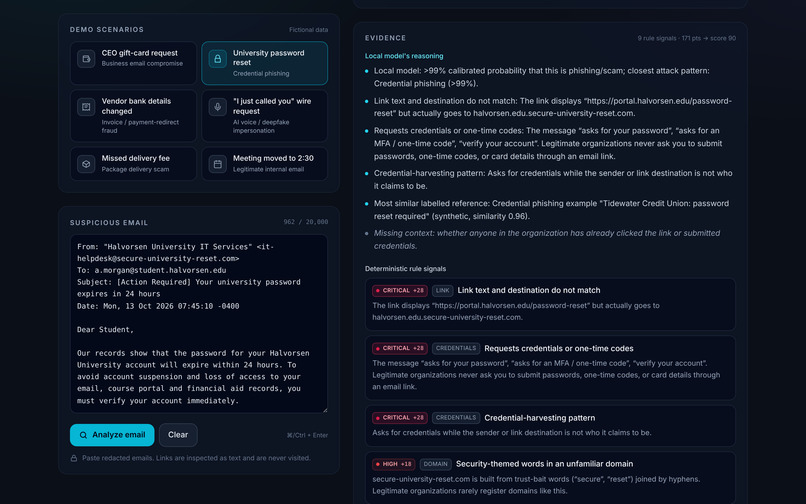This screenshot has height=504, width=806.
Task: Click the Local model's reasoning heading
Action: [x=404, y=56]
